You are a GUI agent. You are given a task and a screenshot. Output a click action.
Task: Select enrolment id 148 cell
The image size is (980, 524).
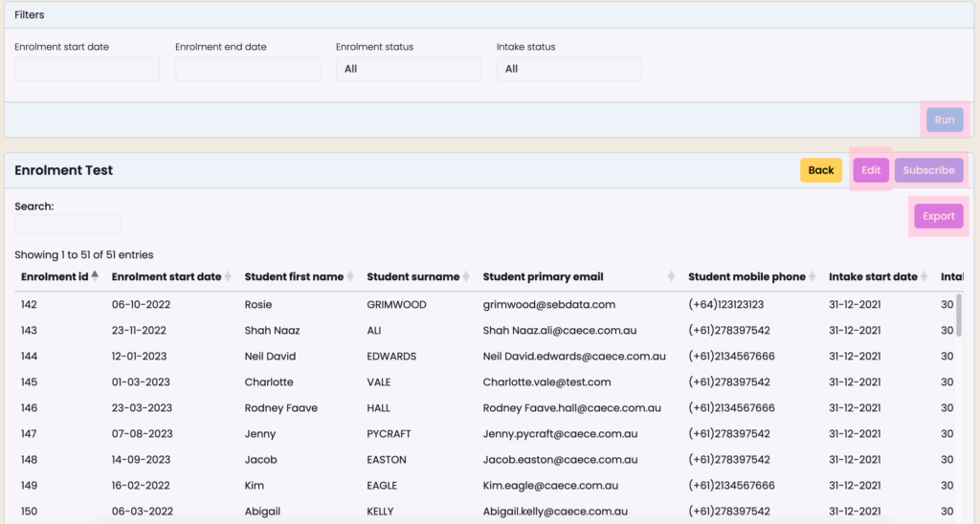(x=29, y=459)
